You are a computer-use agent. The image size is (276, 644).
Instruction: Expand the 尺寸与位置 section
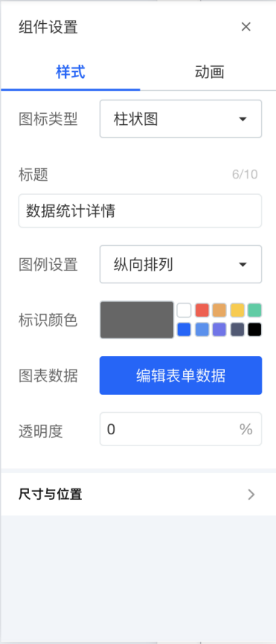[x=138, y=494]
